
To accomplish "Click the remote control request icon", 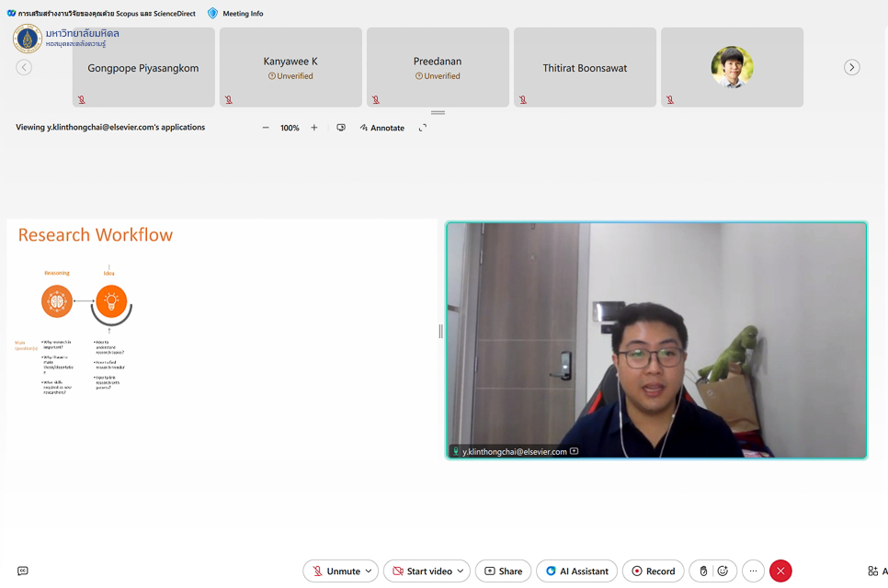I will [x=341, y=128].
